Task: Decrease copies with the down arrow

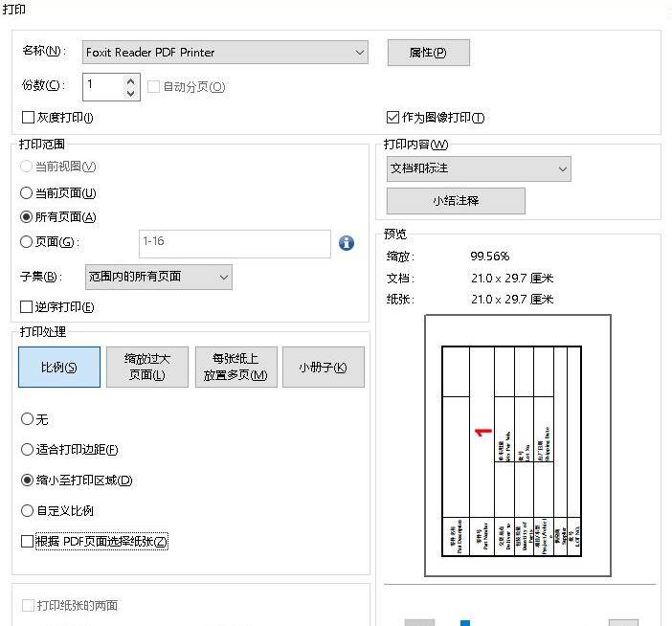Action: click(131, 93)
